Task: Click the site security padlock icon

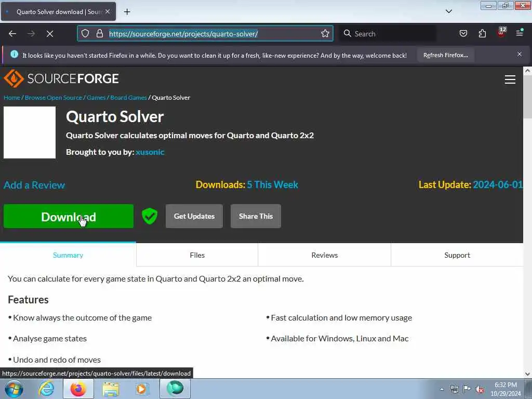Action: point(99,34)
